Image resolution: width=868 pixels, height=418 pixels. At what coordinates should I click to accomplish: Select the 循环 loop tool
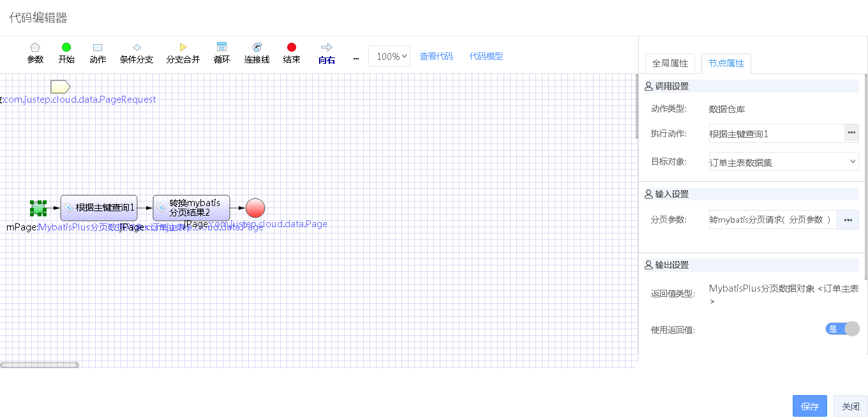(x=221, y=53)
